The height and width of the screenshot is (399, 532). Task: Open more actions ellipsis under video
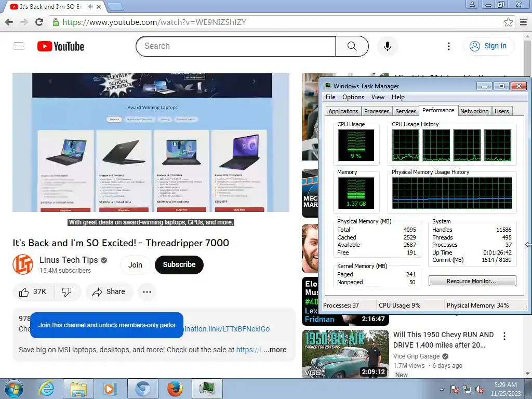pos(147,292)
